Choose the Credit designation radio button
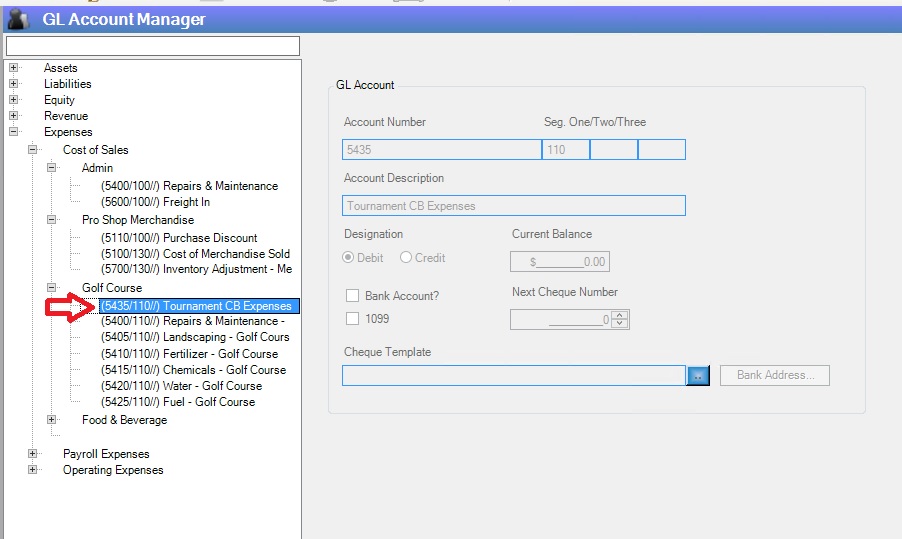 pyautogui.click(x=406, y=258)
